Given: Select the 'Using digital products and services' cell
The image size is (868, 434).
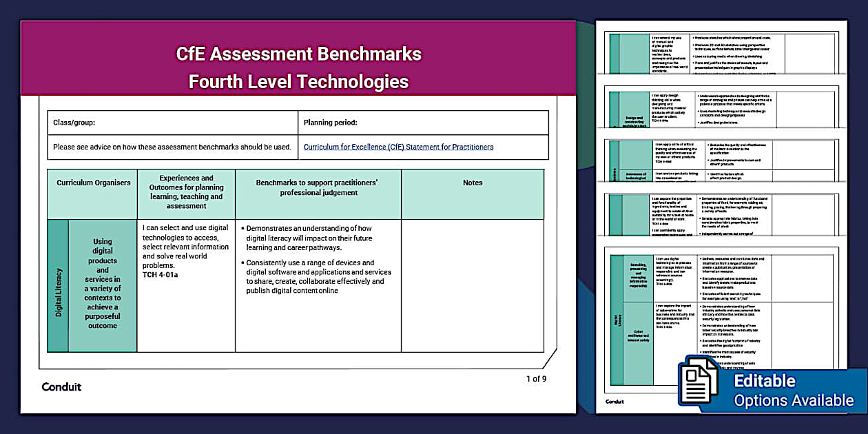Looking at the screenshot, I should pyautogui.click(x=103, y=284).
